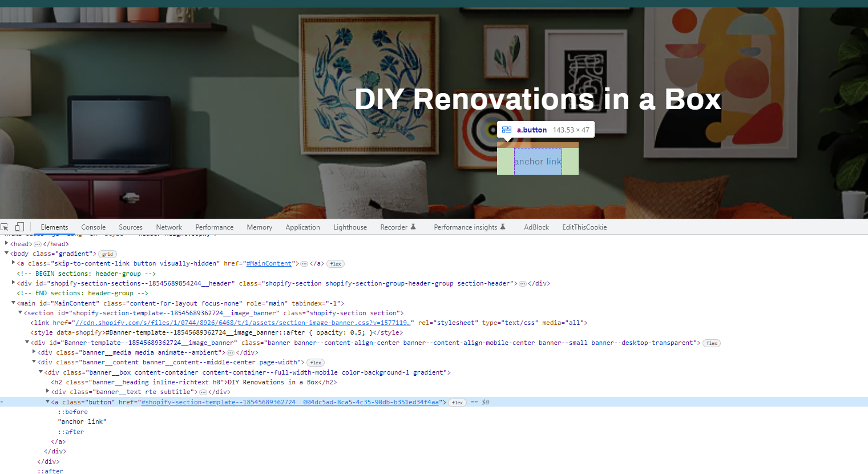The height and width of the screenshot is (474, 868).
Task: Expand the head element node
Action: 6,243
